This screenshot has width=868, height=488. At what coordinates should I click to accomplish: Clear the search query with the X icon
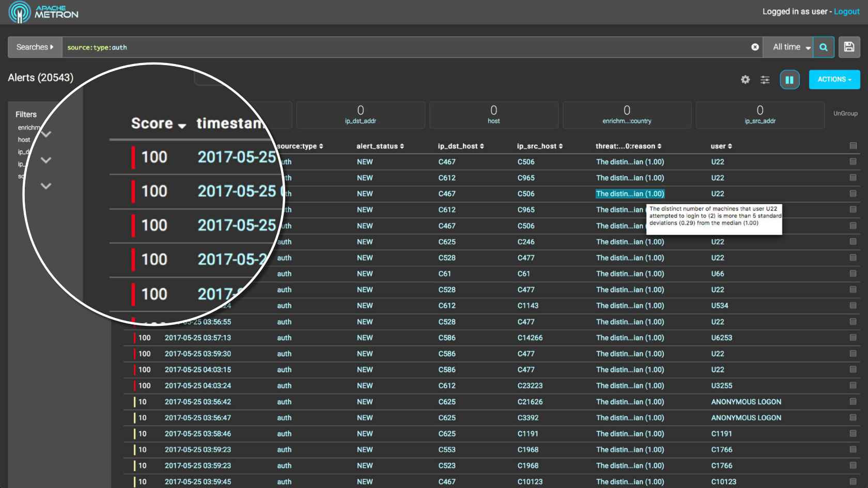click(755, 47)
